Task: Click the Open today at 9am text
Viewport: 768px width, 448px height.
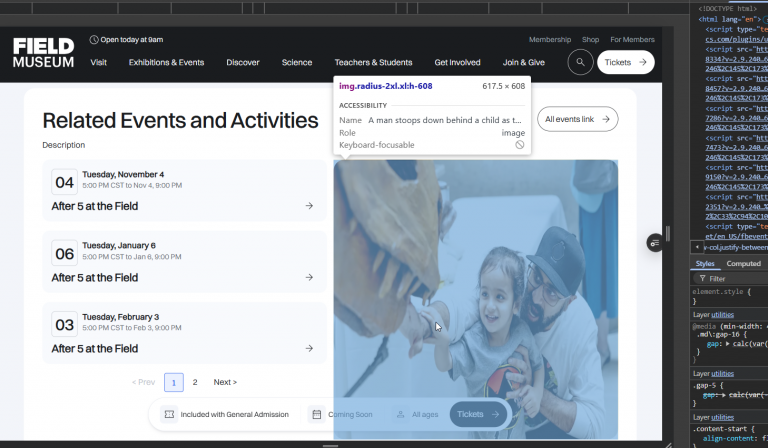Action: click(132, 40)
